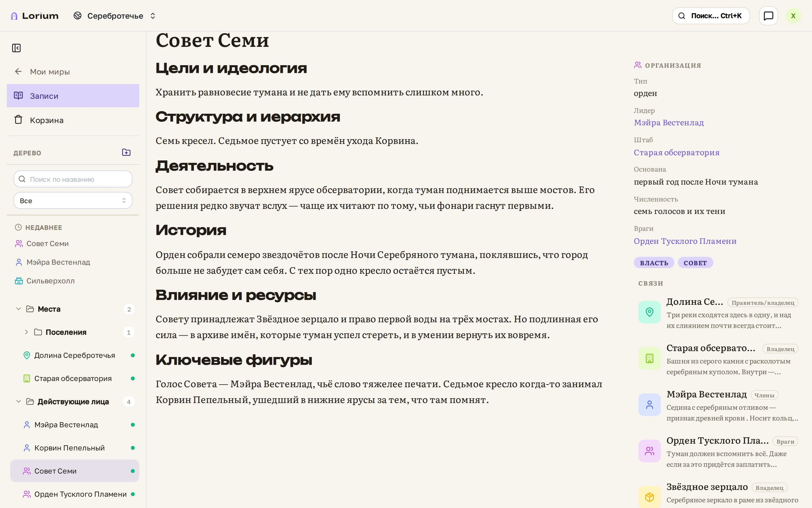Click the Враги relation badge

coord(785,441)
